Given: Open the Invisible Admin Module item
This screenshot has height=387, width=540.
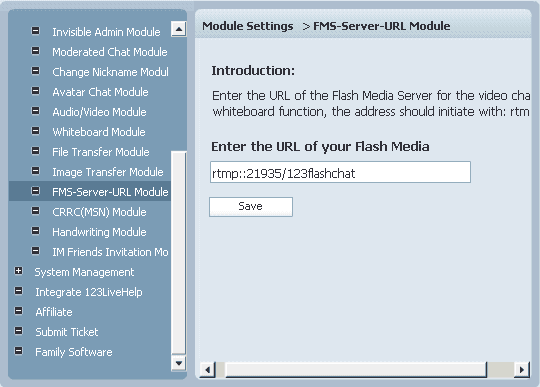Looking at the screenshot, I should [106, 32].
